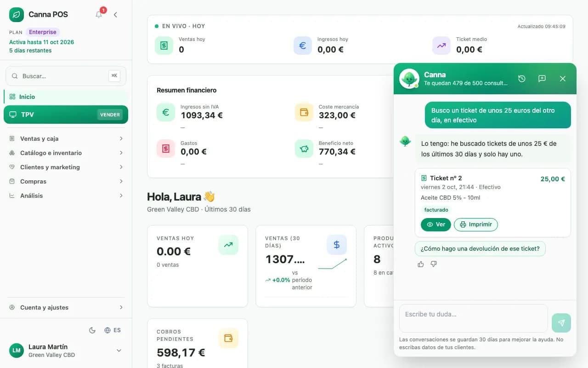
Task: Click '598,17 €' pending amount
Action: [x=181, y=353]
